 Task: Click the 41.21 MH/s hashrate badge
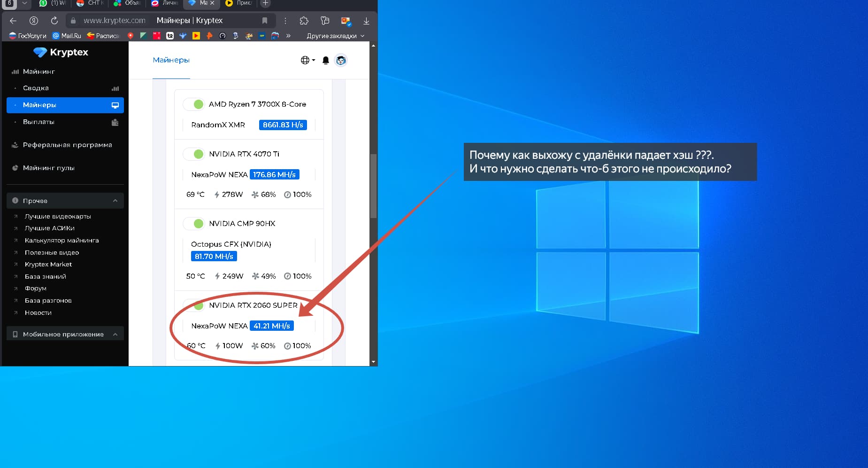coord(272,326)
